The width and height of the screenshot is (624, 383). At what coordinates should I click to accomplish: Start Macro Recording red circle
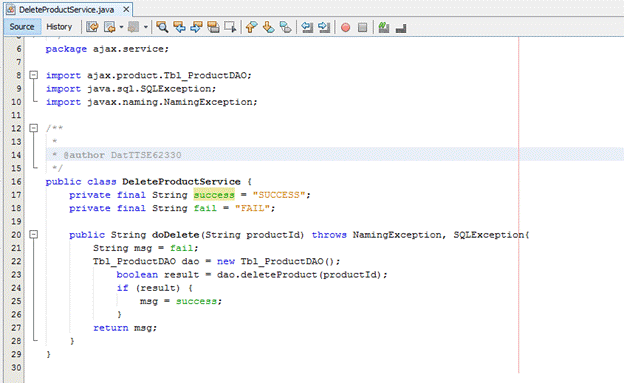coord(345,27)
